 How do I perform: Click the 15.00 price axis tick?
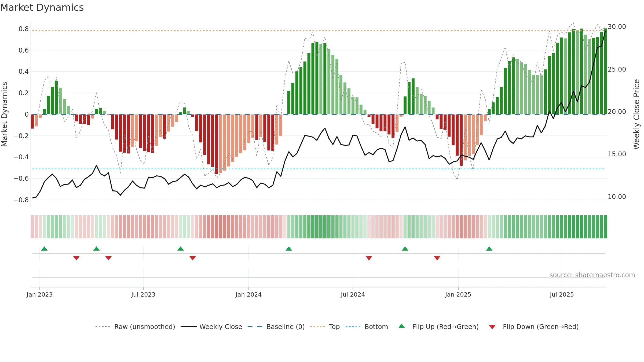tap(617, 154)
